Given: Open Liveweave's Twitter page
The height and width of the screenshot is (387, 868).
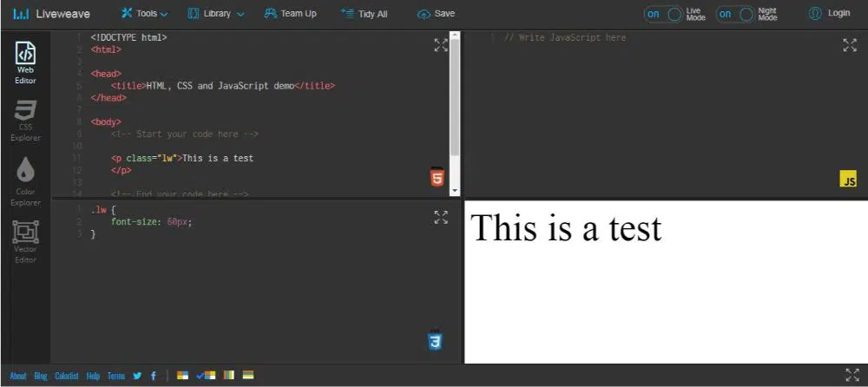Looking at the screenshot, I should [x=137, y=376].
